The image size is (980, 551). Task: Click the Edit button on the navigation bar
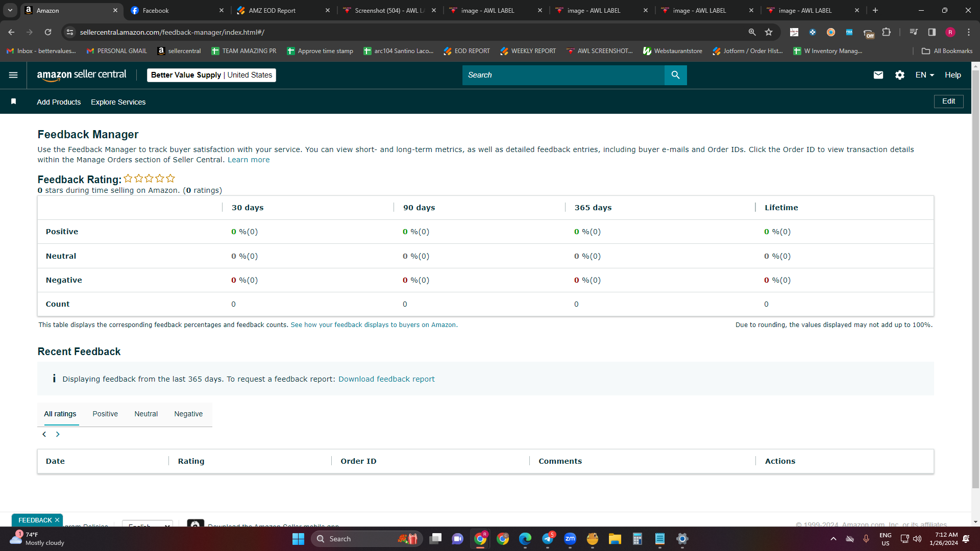[x=948, y=101]
